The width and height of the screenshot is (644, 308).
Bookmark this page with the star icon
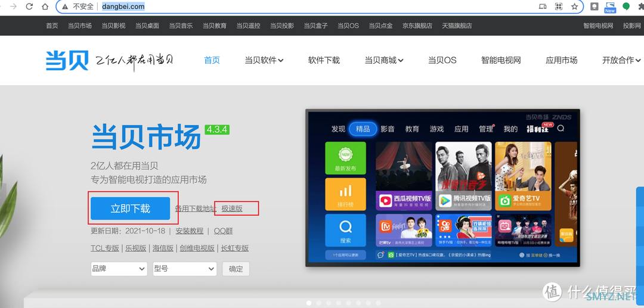(x=575, y=7)
